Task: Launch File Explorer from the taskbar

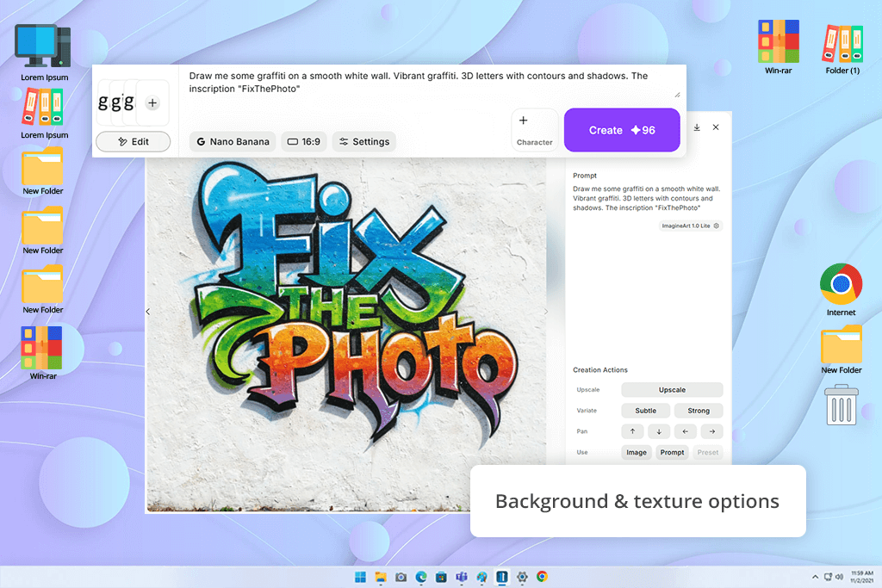Action: coord(381,577)
